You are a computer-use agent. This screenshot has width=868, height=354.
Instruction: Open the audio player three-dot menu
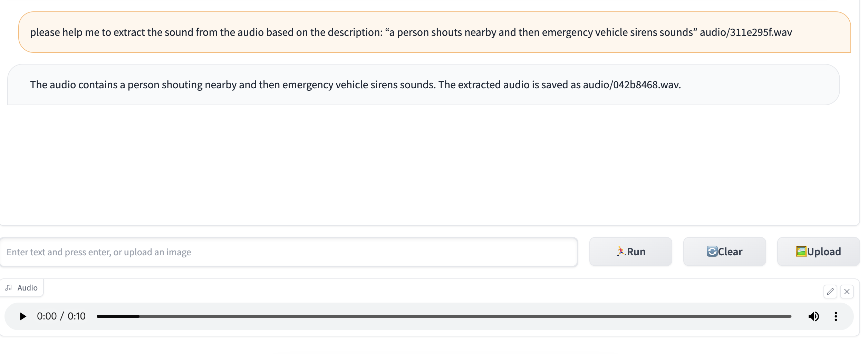coord(836,316)
